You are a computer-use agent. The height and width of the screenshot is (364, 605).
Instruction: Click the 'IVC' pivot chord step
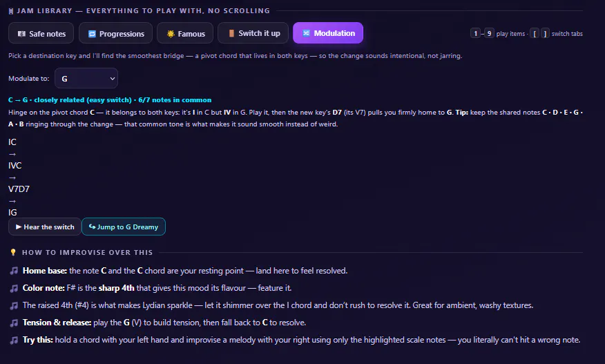tap(15, 166)
